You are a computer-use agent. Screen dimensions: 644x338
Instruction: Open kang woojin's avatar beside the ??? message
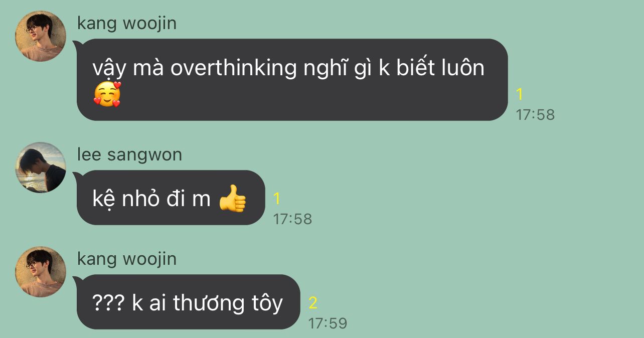41,272
